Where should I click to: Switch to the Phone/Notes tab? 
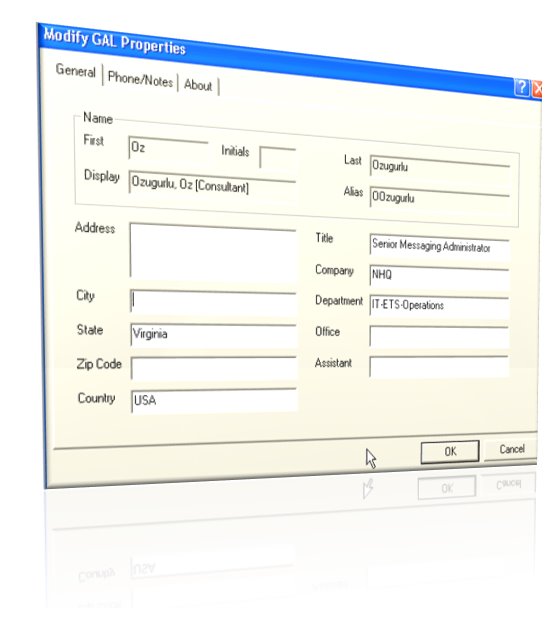(x=140, y=79)
